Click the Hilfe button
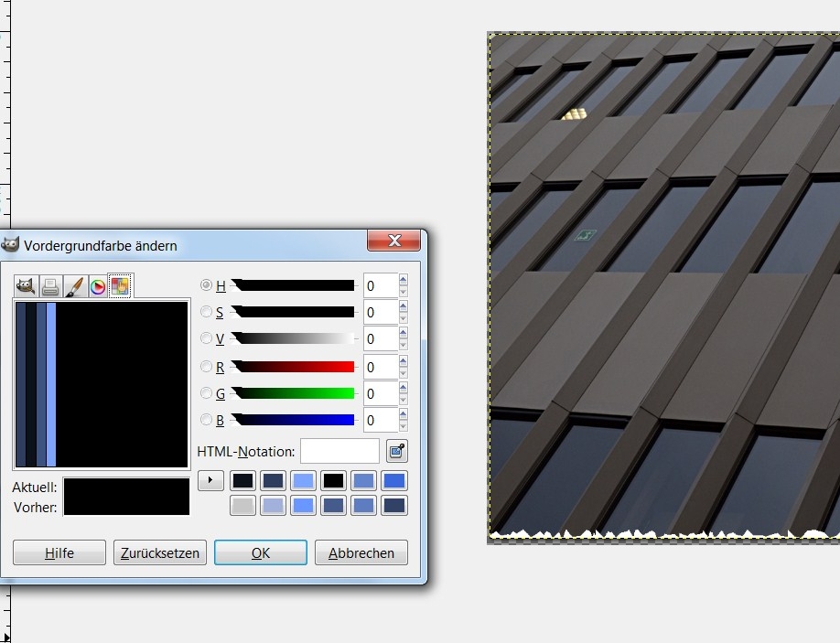The image size is (840, 643). (59, 552)
